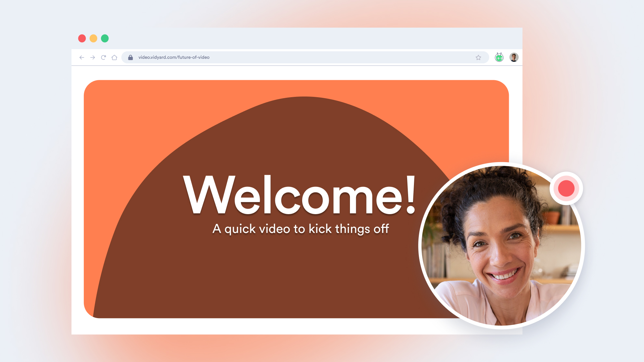Expand site information from the padlock
The image size is (644, 362).
[131, 57]
